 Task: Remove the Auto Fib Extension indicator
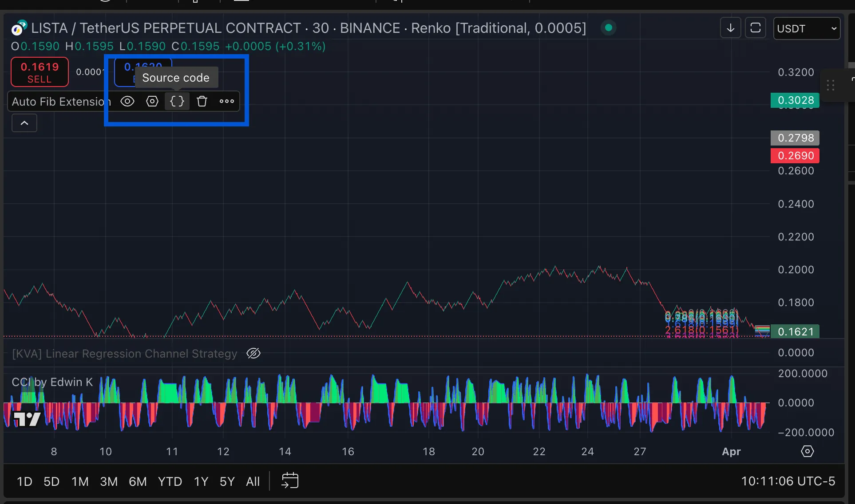coord(202,101)
